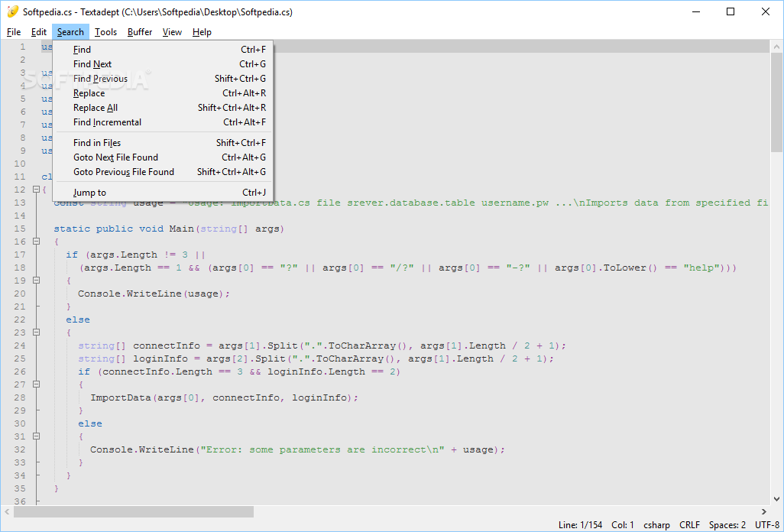This screenshot has height=532, width=784.
Task: Close the Textadept window
Action: point(766,11)
